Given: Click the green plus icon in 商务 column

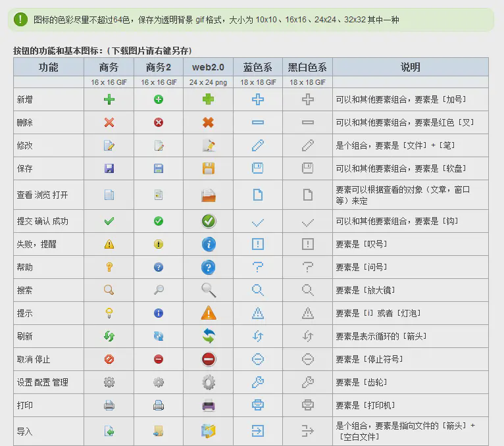Looking at the screenshot, I should coord(109,99).
